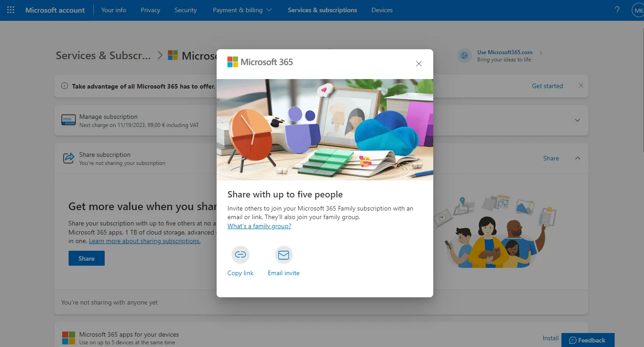The image size is (644, 347).
Task: Click the Microsoft account home title
Action: pyautogui.click(x=55, y=10)
